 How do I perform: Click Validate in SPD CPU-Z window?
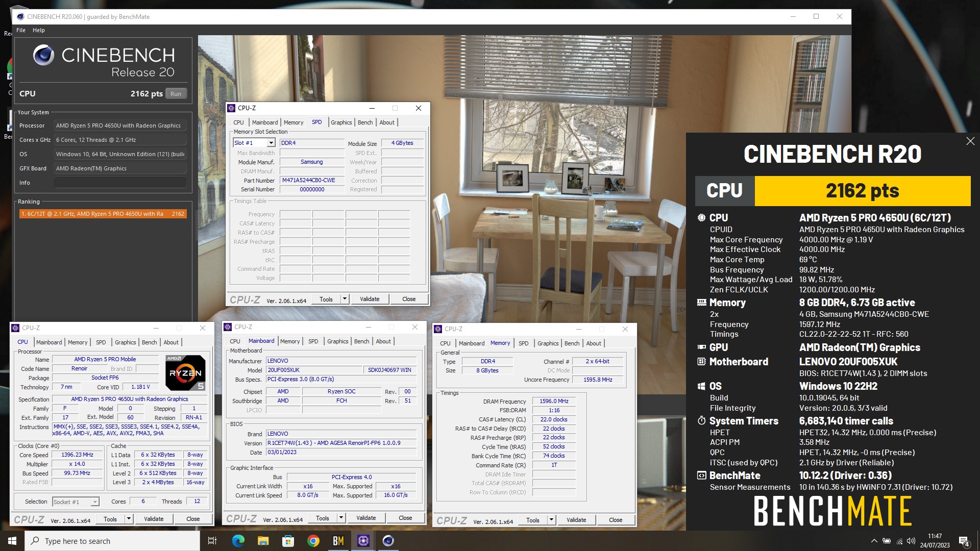pos(370,299)
